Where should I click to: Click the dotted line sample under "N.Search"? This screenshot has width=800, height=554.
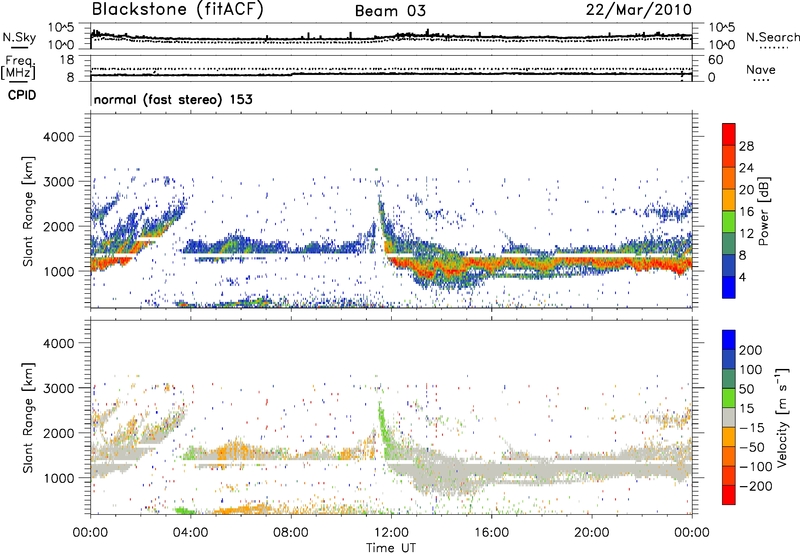(773, 48)
